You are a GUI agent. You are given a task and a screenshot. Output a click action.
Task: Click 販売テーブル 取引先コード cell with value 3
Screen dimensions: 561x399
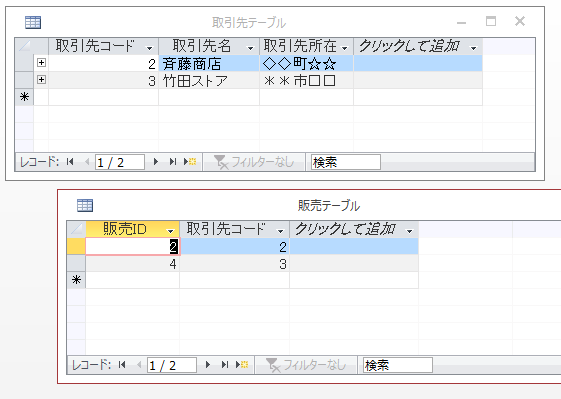tap(234, 264)
